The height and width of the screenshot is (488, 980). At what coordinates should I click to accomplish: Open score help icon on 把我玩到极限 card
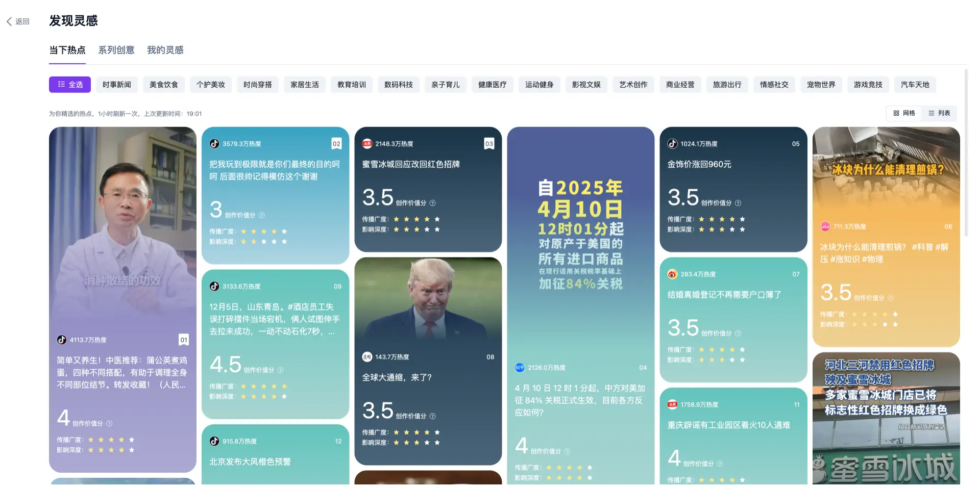pyautogui.click(x=262, y=215)
